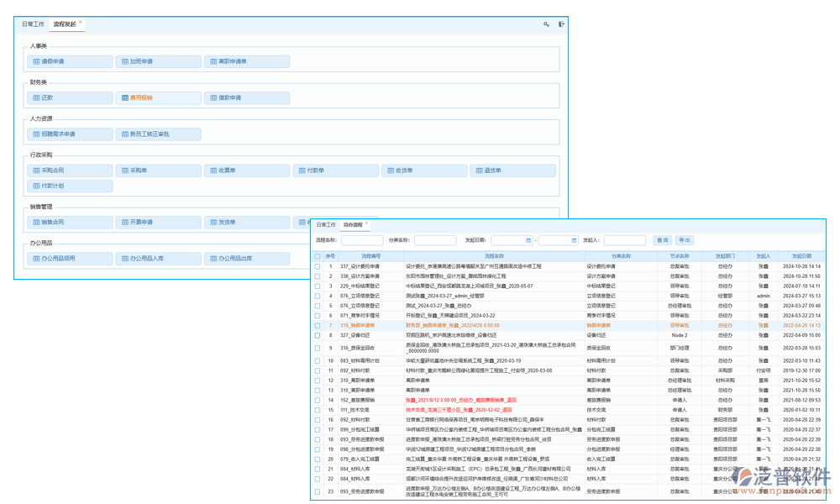The width and height of the screenshot is (840, 504).
Task: Click the 导出 export button
Action: (x=685, y=240)
